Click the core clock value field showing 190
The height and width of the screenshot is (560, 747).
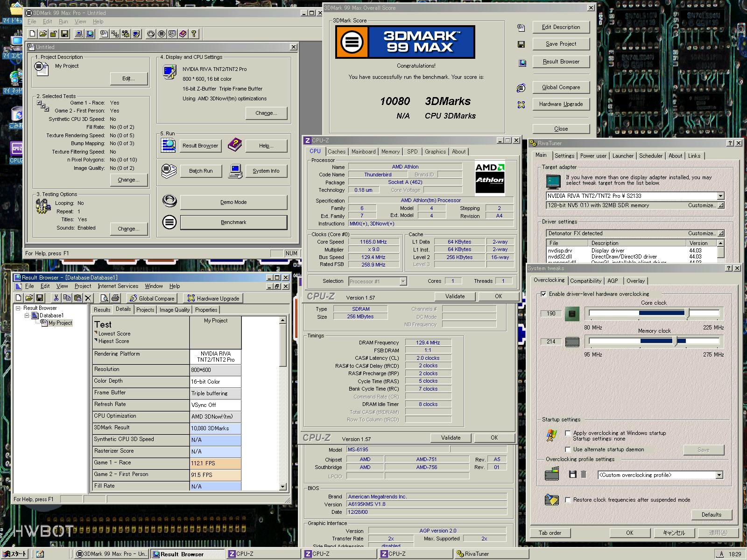[551, 314]
